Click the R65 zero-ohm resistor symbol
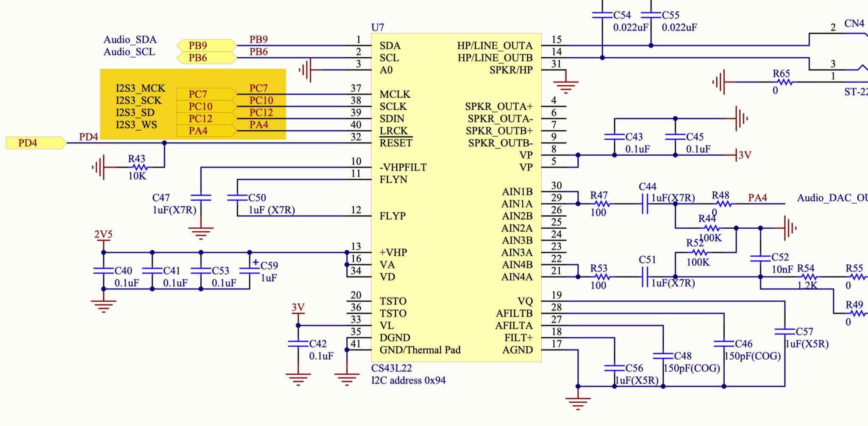868x426 pixels. point(784,82)
